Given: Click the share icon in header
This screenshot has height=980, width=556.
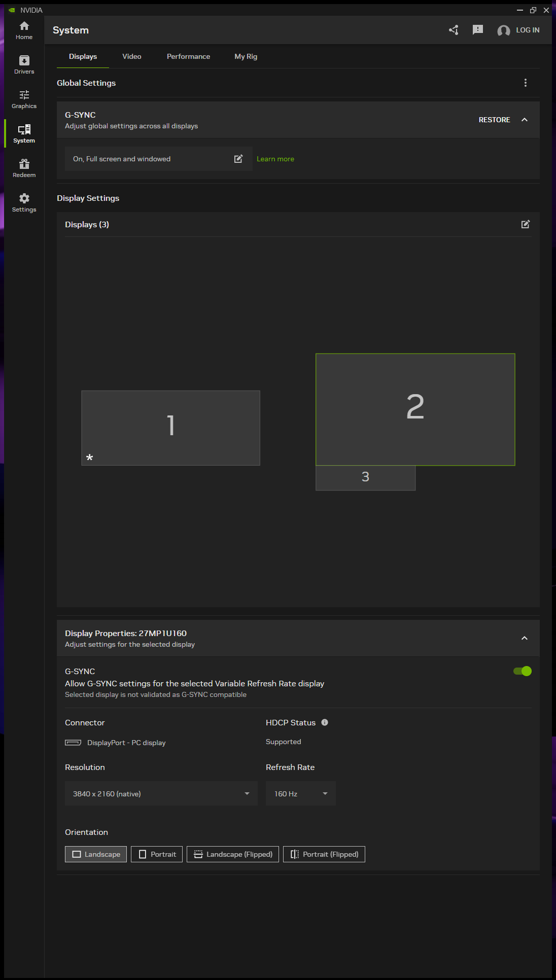Looking at the screenshot, I should point(454,30).
